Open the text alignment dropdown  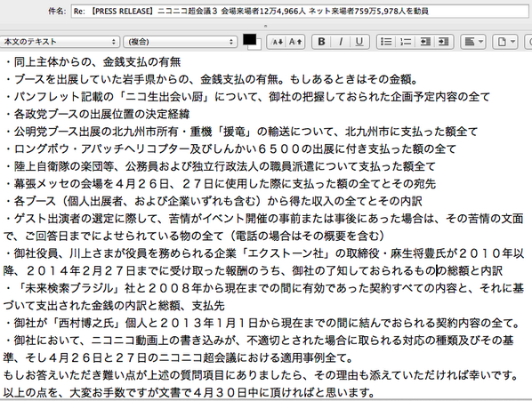click(x=473, y=42)
